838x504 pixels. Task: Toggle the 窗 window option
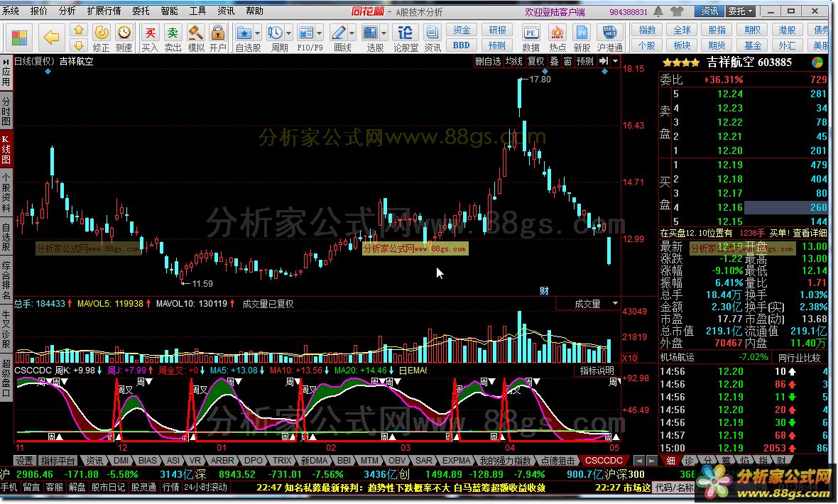click(x=567, y=62)
